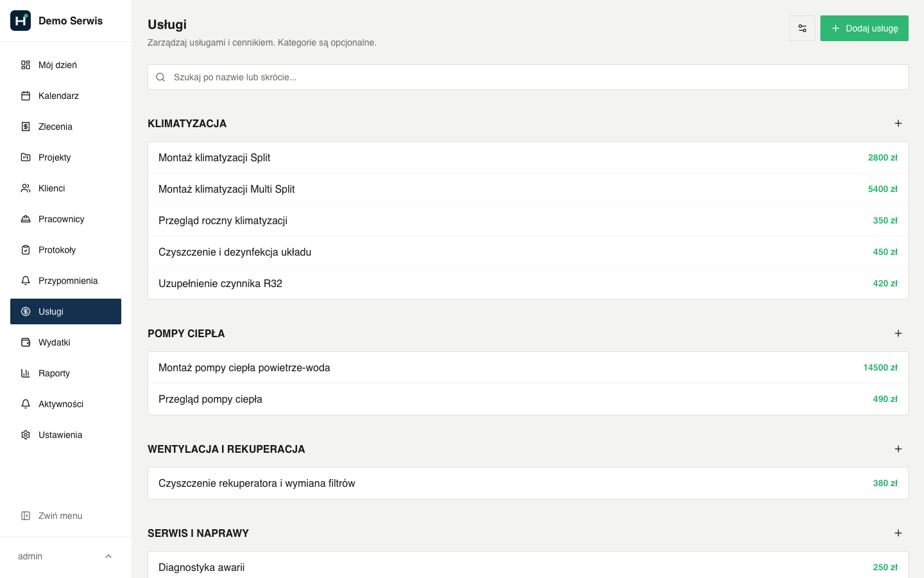
Task: Click the Dodaj usługę button
Action: (x=864, y=28)
